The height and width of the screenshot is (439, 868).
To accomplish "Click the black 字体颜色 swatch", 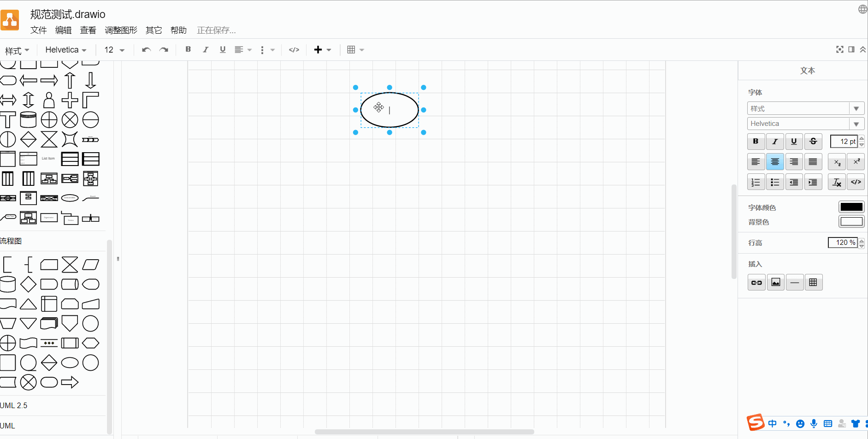I will click(x=851, y=207).
